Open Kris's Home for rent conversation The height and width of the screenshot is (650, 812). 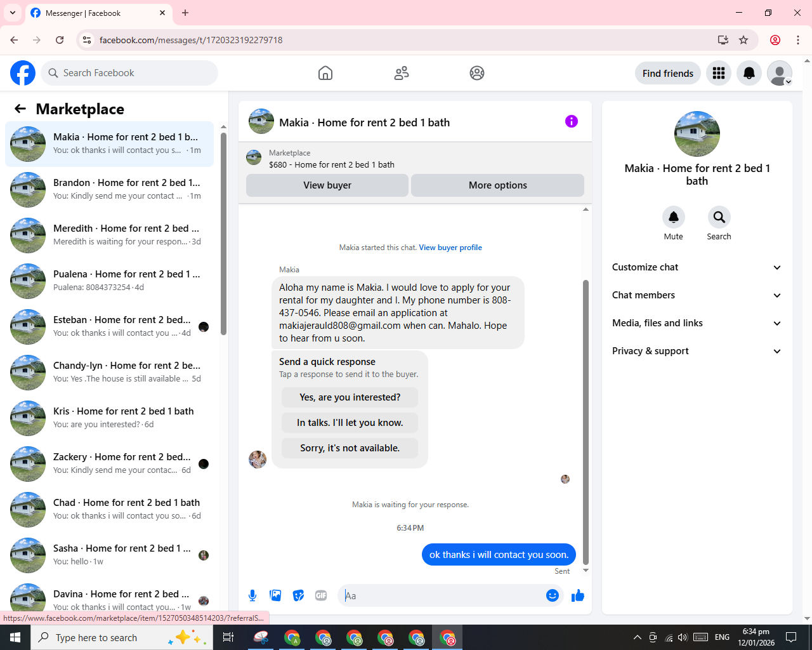[x=109, y=418]
